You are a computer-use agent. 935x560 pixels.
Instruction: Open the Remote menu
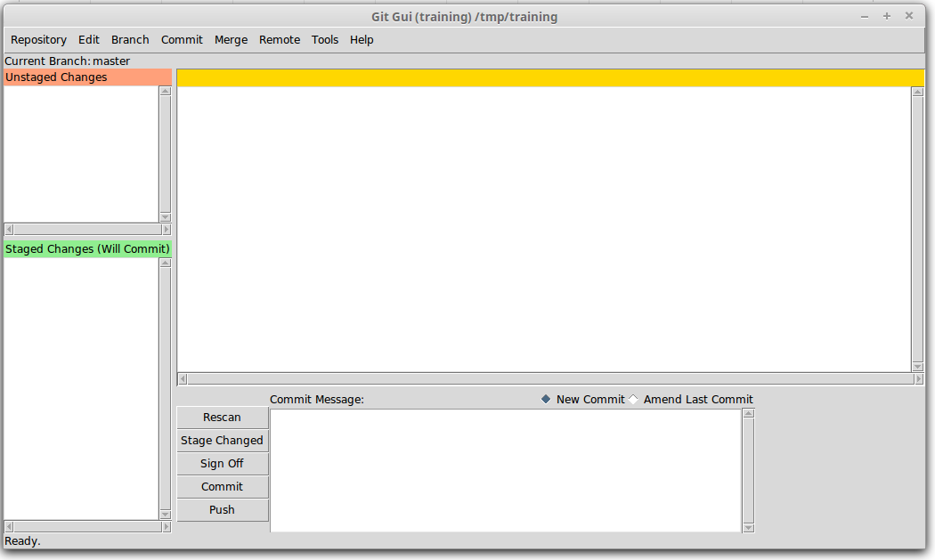click(279, 40)
